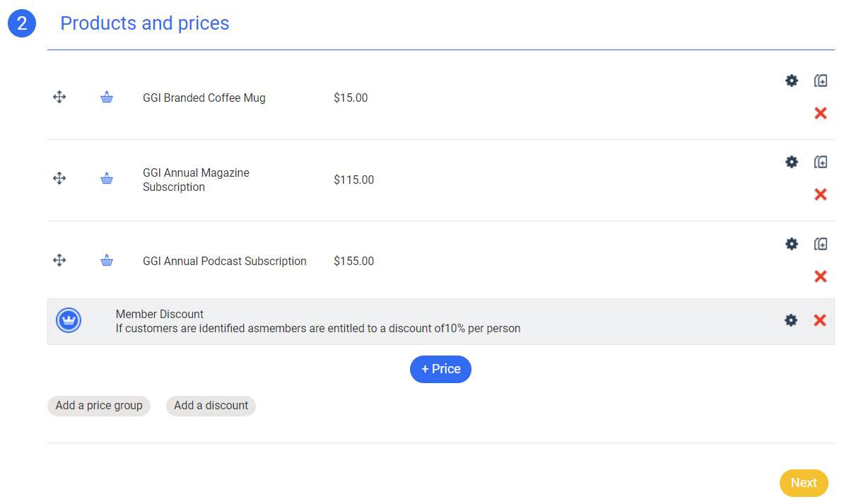Viewport: 849px width, 504px height.
Task: Duplicate the GGI Branded Coffee Mug product
Action: pos(821,81)
